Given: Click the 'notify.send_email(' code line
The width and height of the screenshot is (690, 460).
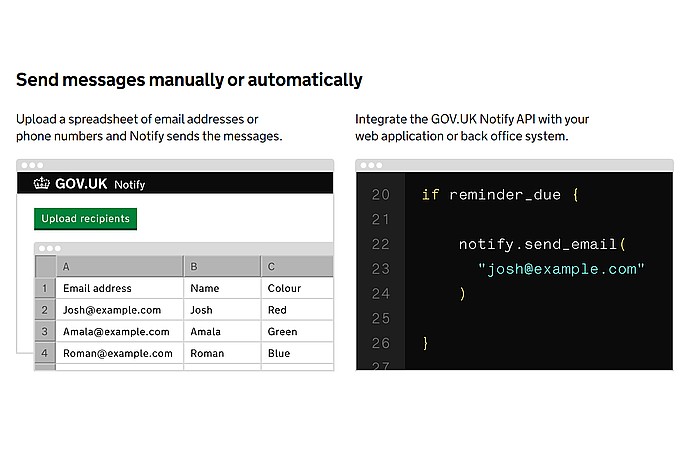Looking at the screenshot, I should (x=542, y=244).
